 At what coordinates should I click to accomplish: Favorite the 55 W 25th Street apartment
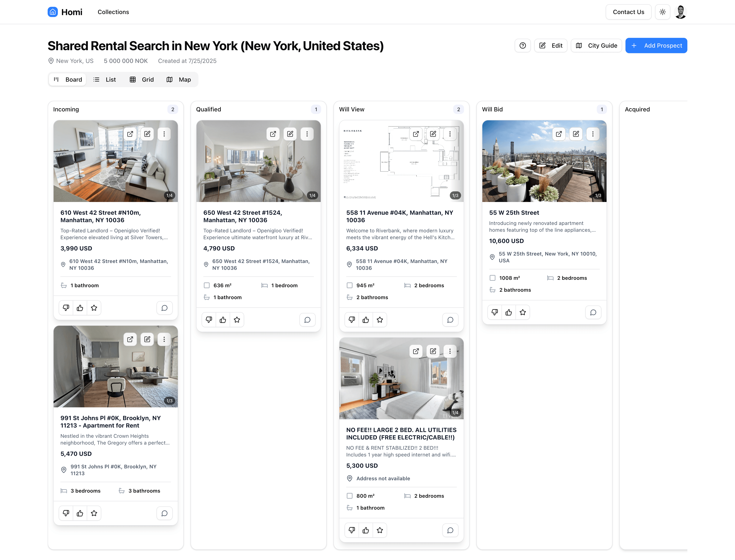click(523, 312)
